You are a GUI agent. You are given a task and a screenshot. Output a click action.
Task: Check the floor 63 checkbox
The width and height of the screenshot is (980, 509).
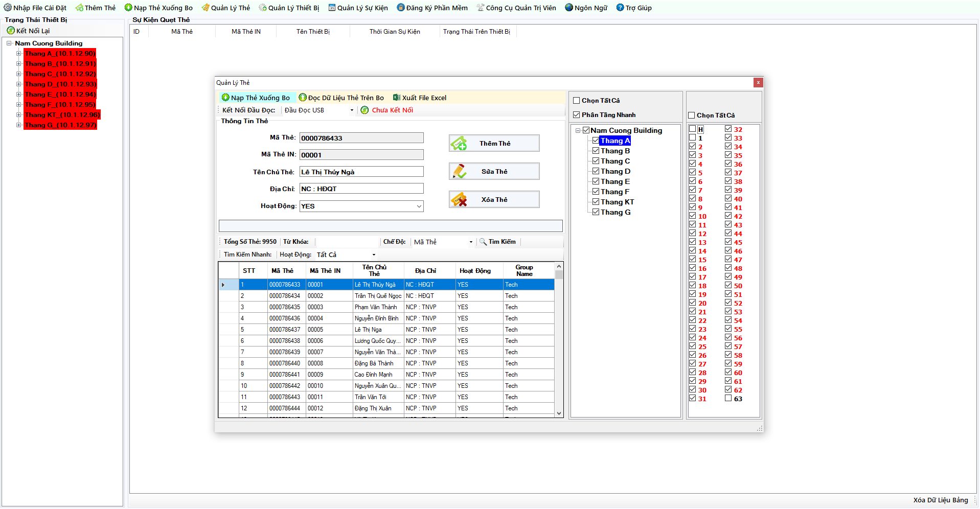(728, 399)
